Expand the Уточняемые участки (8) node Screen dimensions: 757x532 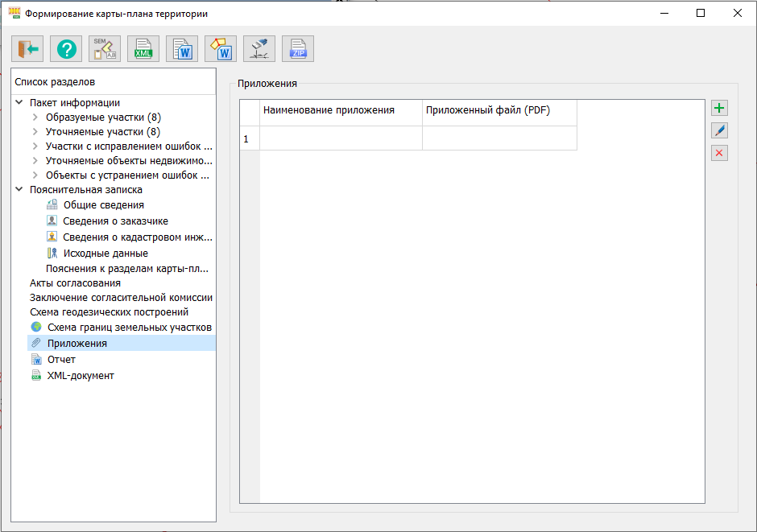click(35, 131)
